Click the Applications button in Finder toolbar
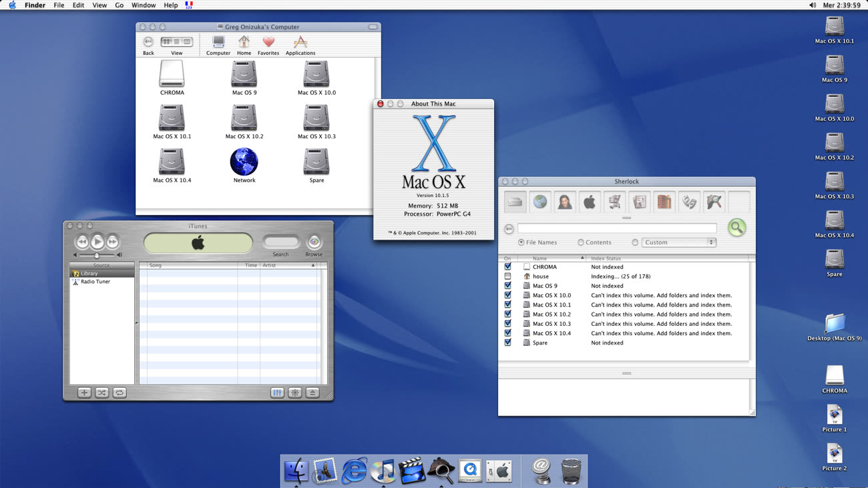The image size is (868, 488). click(300, 44)
